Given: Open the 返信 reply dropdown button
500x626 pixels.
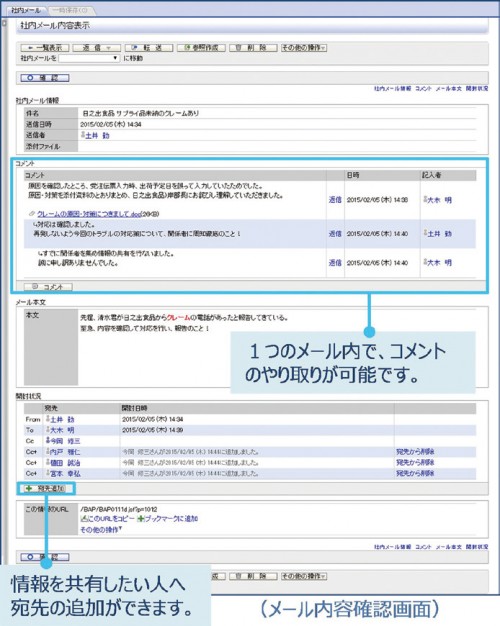Looking at the screenshot, I should pyautogui.click(x=97, y=48).
